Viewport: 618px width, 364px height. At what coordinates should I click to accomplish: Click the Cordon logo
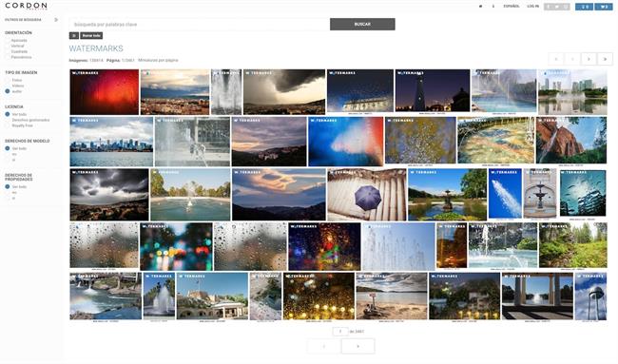click(x=26, y=6)
